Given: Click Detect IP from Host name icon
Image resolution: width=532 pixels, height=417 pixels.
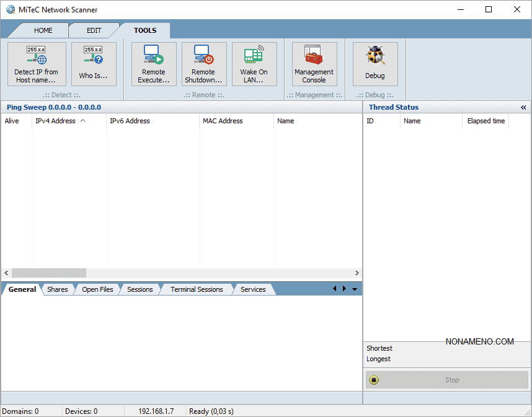Looking at the screenshot, I should point(36,56).
